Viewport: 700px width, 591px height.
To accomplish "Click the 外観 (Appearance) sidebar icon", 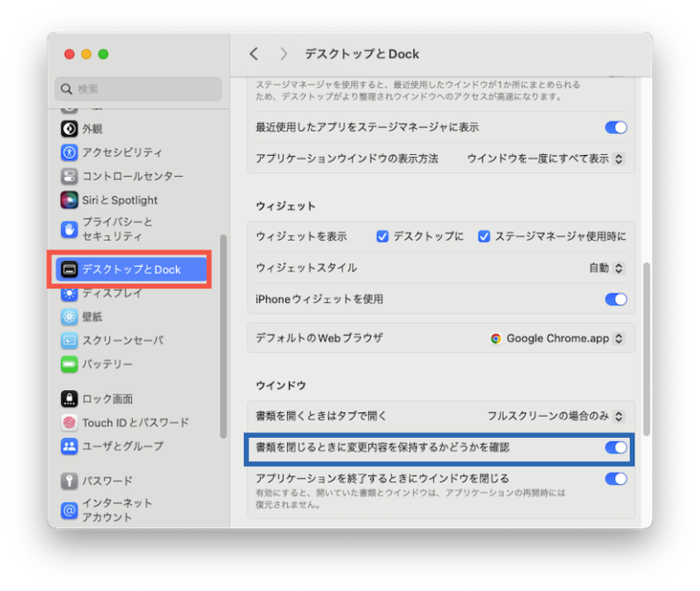I will pos(69,129).
